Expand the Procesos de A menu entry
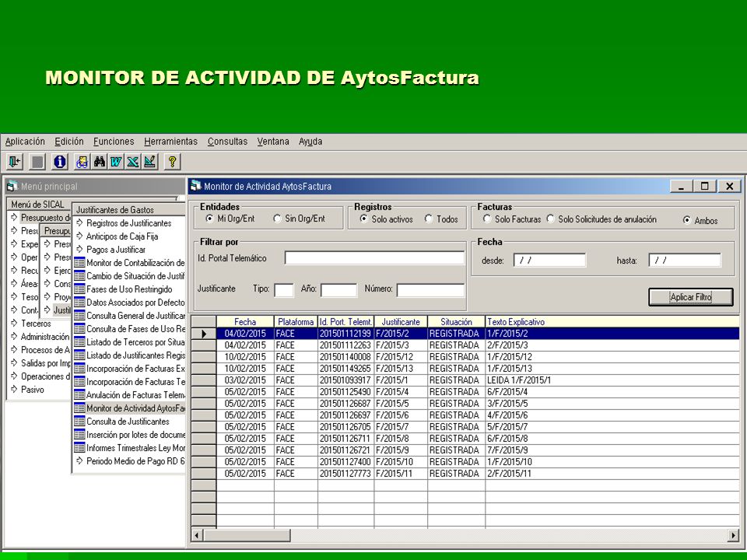This screenshot has width=747, height=560. (14, 350)
